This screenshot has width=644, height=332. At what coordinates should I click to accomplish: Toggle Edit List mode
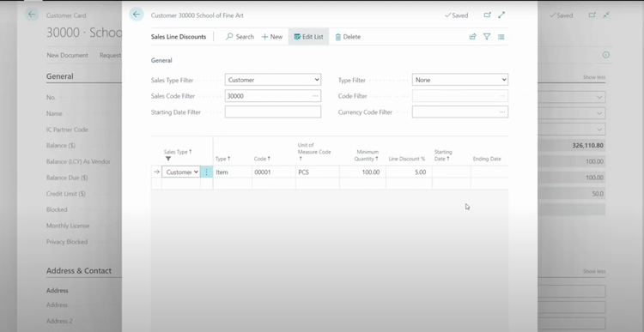(x=308, y=37)
